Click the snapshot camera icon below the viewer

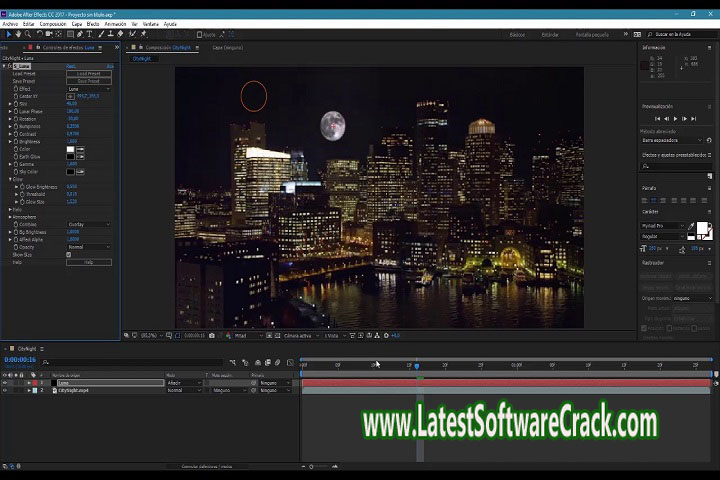pyautogui.click(x=211, y=335)
